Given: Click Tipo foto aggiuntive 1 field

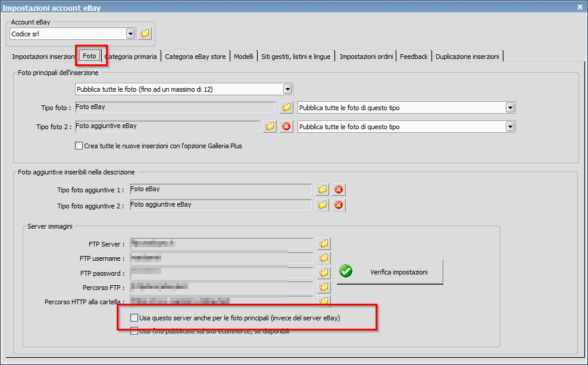Looking at the screenshot, I should pyautogui.click(x=221, y=189).
